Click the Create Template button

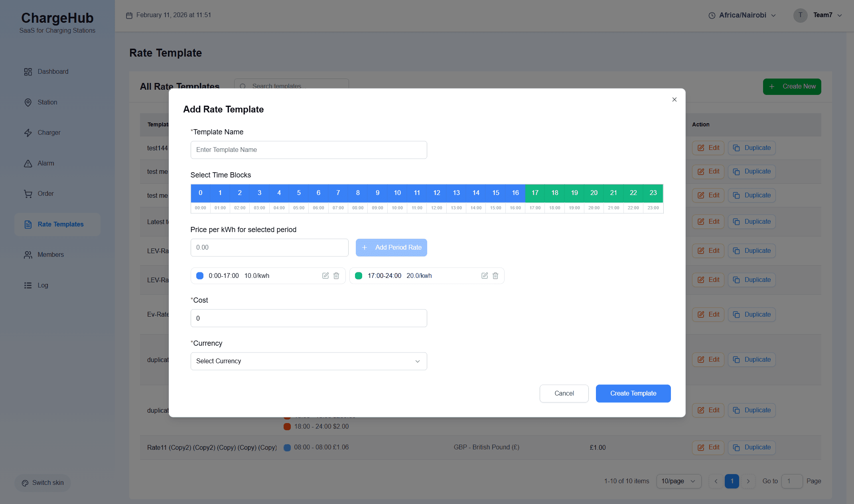click(633, 394)
